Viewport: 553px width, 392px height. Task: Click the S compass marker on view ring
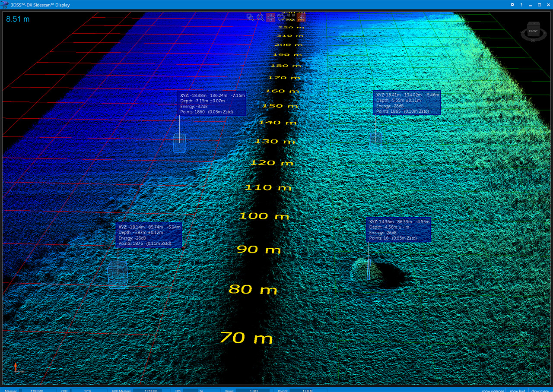point(533,41)
